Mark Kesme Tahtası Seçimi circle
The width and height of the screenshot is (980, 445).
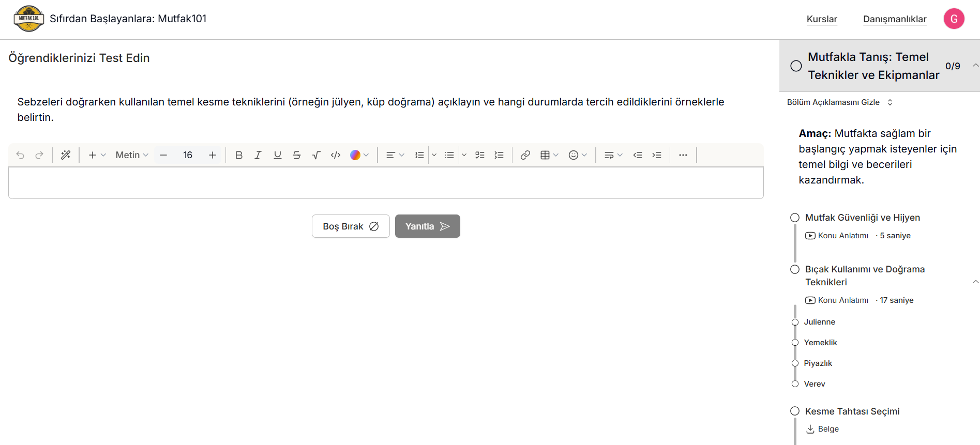pyautogui.click(x=795, y=411)
